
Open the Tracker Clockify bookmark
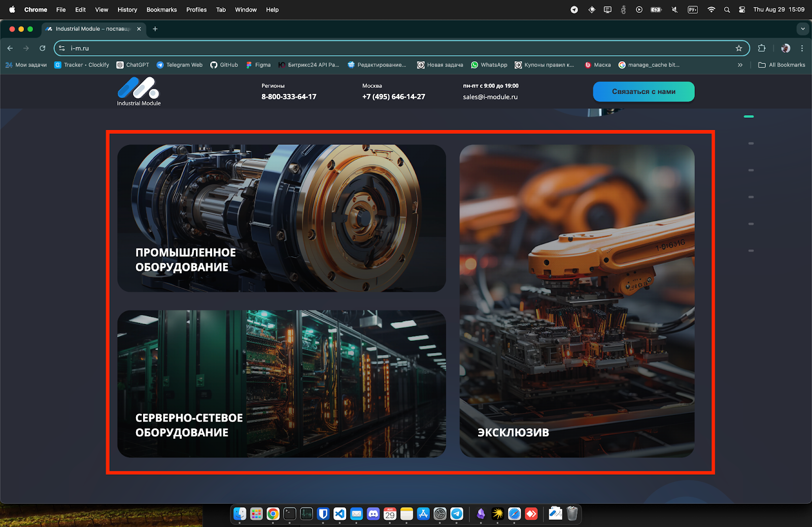(82, 65)
